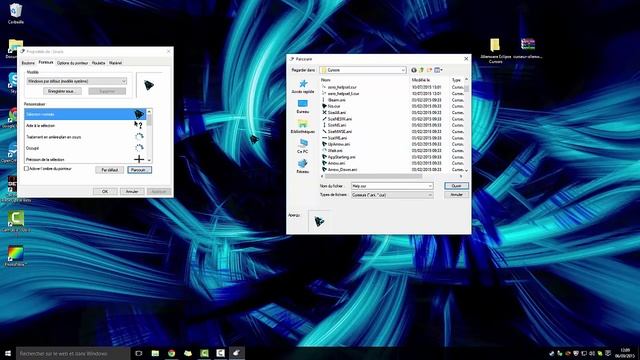Click the Par défaut button

coord(109,170)
